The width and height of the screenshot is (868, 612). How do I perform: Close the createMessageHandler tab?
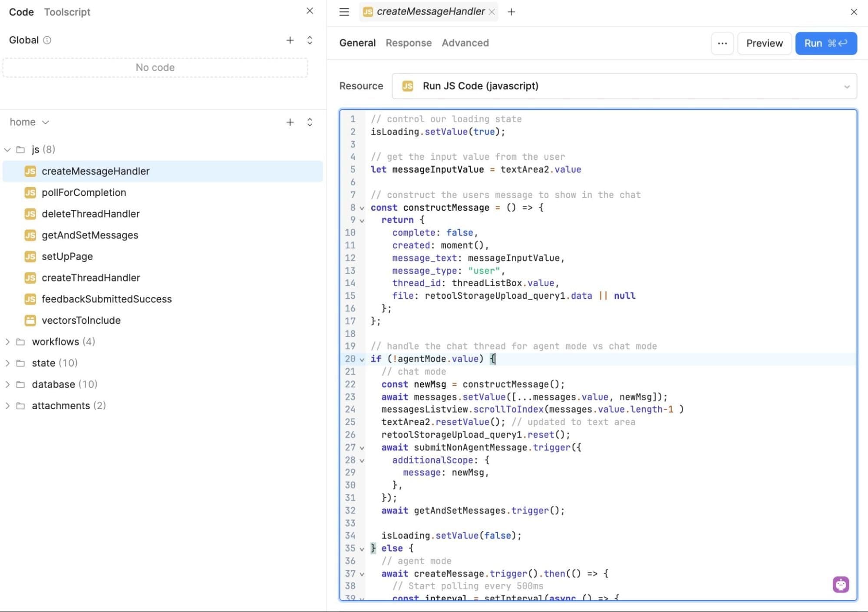tap(492, 12)
